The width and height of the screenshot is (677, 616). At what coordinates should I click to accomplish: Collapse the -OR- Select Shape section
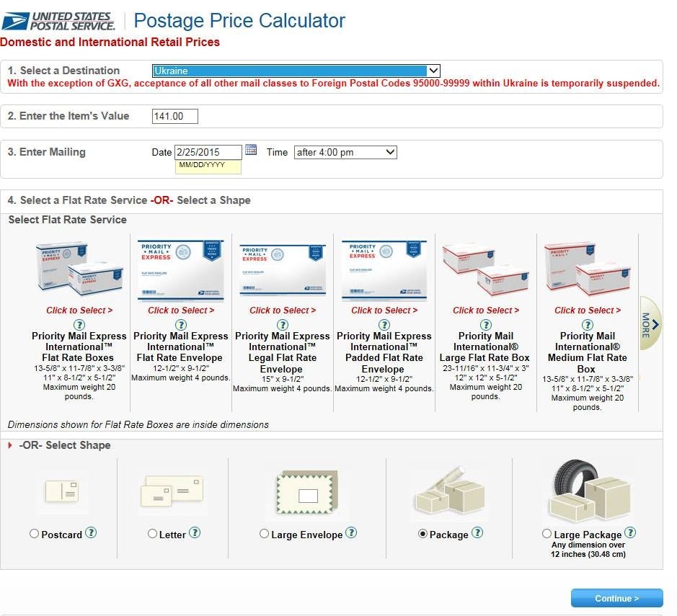pyautogui.click(x=10, y=445)
